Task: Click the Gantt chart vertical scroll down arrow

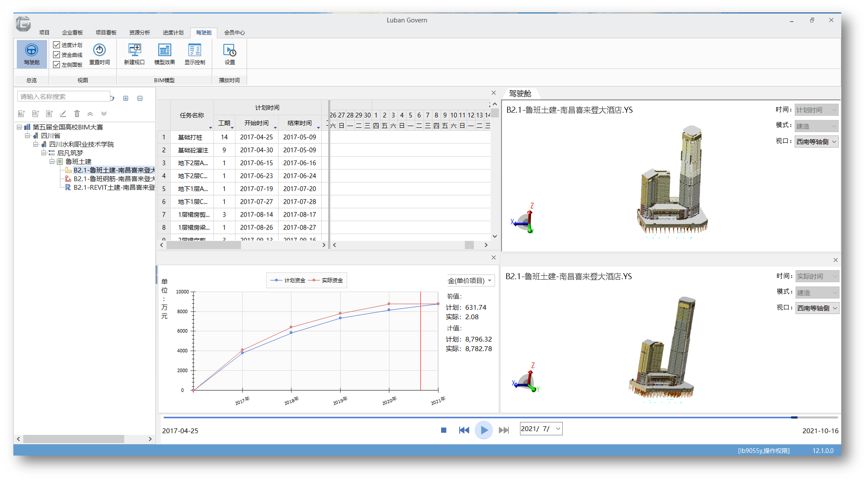Action: pos(495,236)
